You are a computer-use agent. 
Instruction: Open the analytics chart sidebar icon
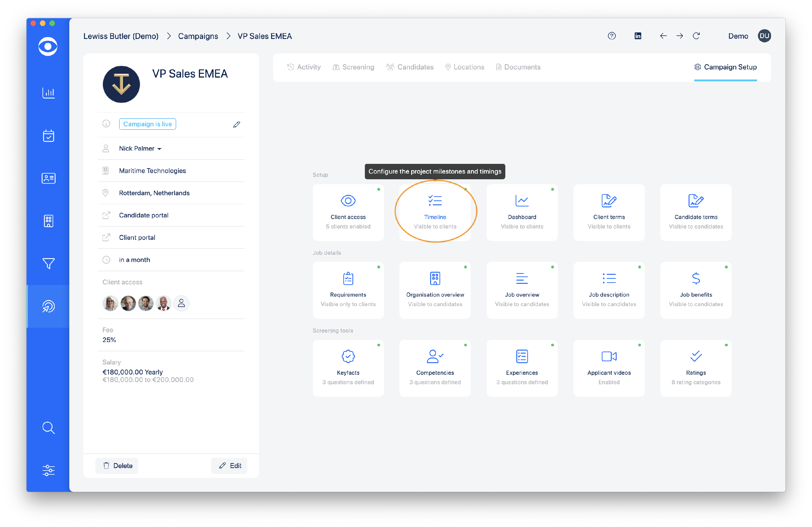tap(48, 93)
